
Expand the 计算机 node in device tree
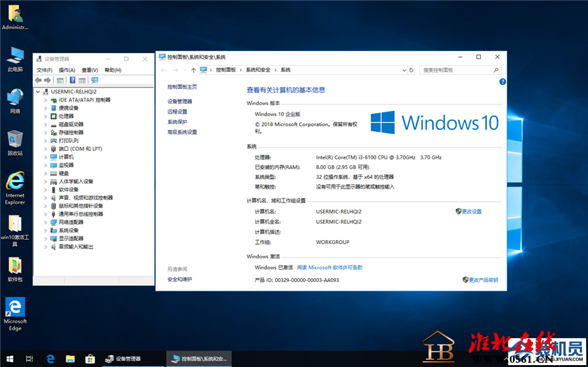click(x=46, y=157)
